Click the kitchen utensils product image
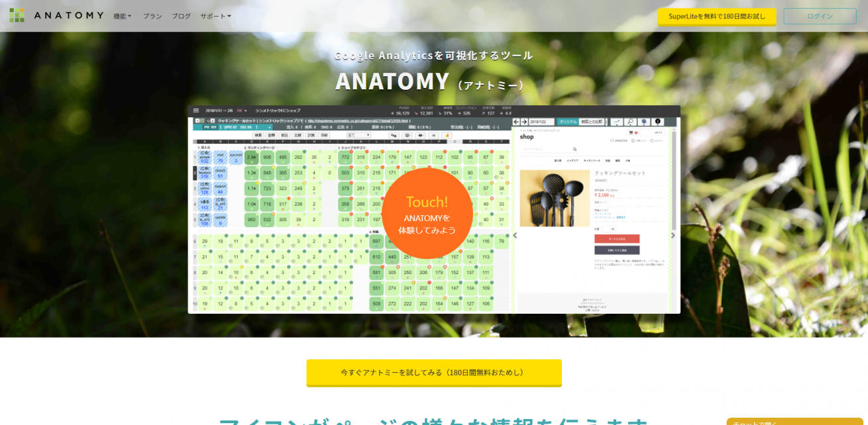The image size is (868, 425). click(x=555, y=198)
